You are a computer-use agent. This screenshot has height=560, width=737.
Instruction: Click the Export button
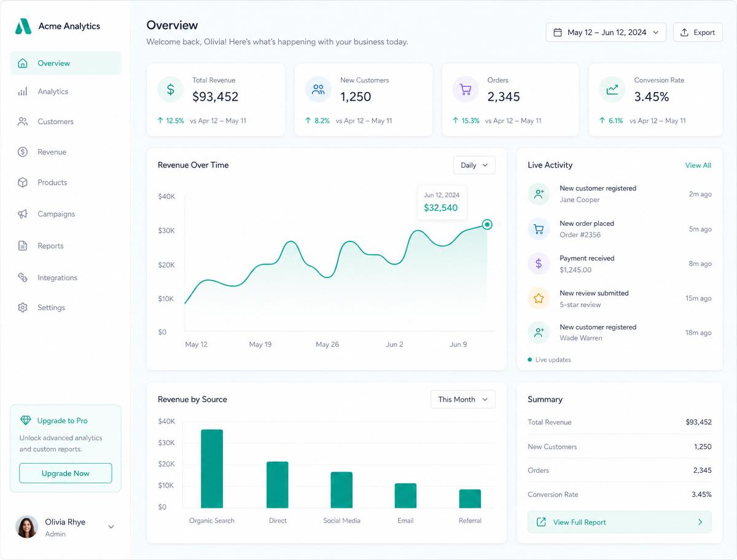click(x=698, y=33)
